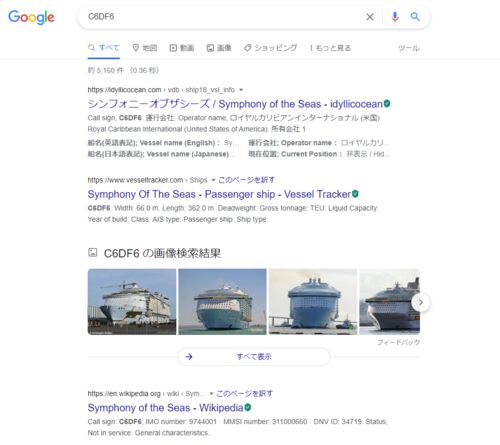This screenshot has height=445, width=500.
Task: Expand dropdown arrow next to idyllicocean URL
Action: pyautogui.click(x=241, y=90)
